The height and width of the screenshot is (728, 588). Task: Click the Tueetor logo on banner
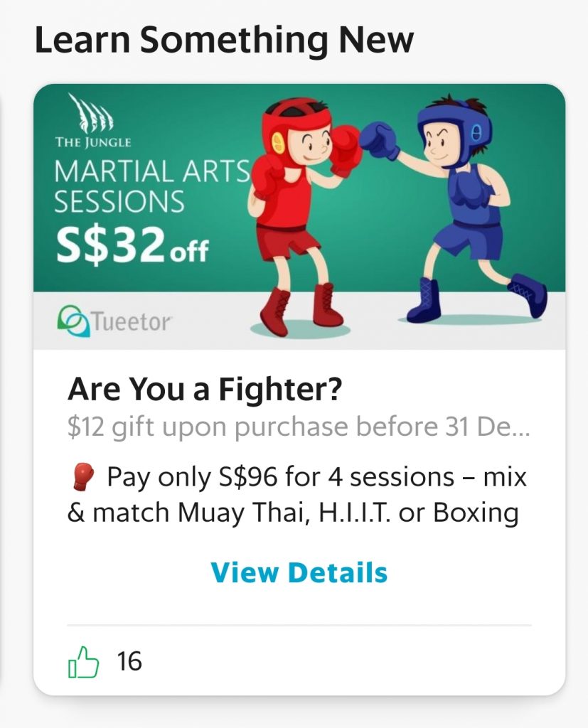[114, 321]
